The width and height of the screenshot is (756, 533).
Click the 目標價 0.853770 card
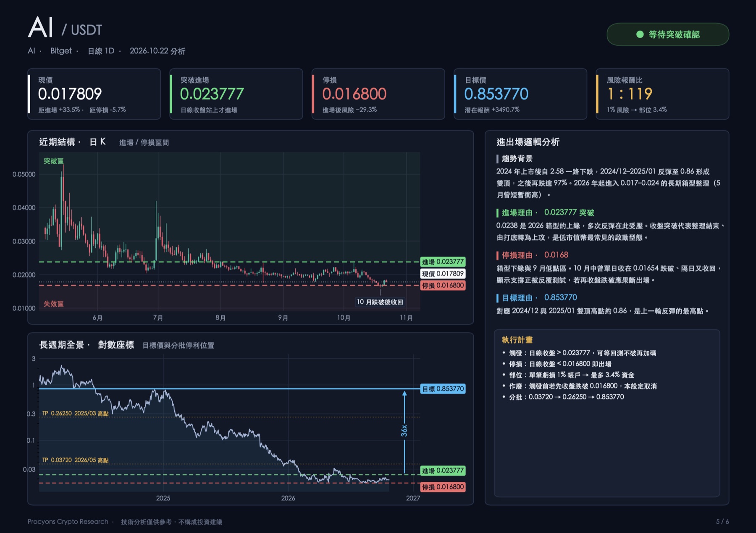(520, 94)
